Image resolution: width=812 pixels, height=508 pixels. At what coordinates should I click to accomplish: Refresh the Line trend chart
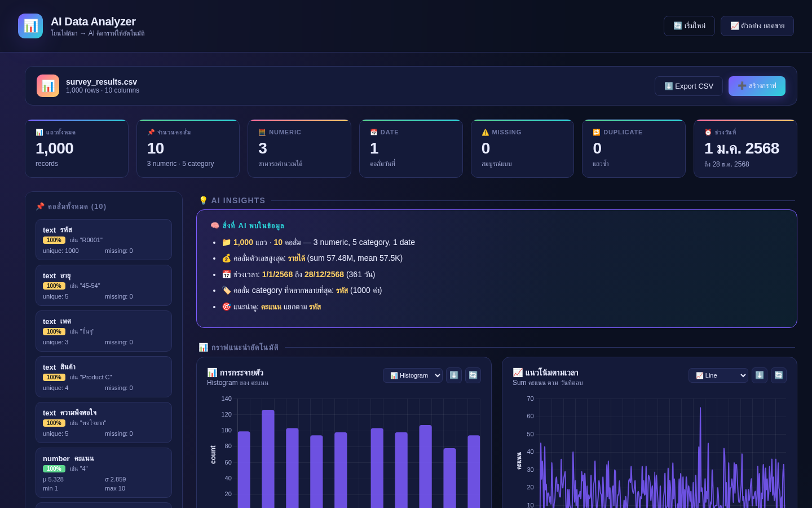[779, 375]
